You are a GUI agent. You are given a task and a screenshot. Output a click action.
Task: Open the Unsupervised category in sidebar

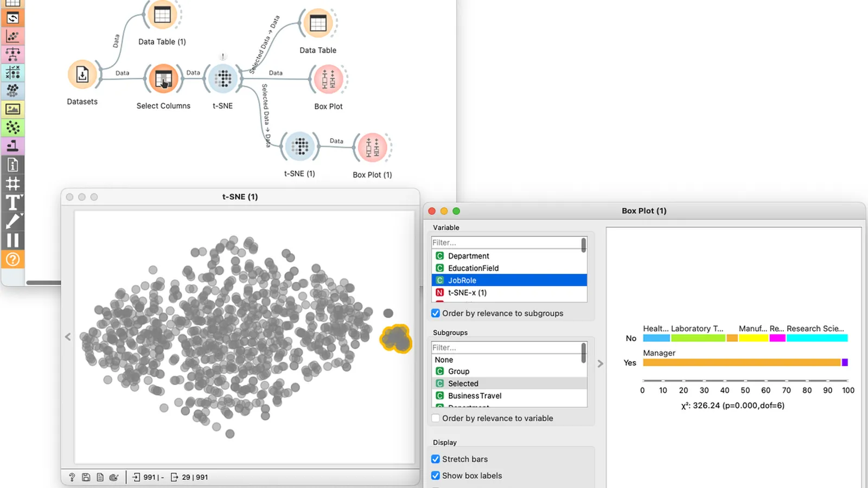(x=13, y=91)
